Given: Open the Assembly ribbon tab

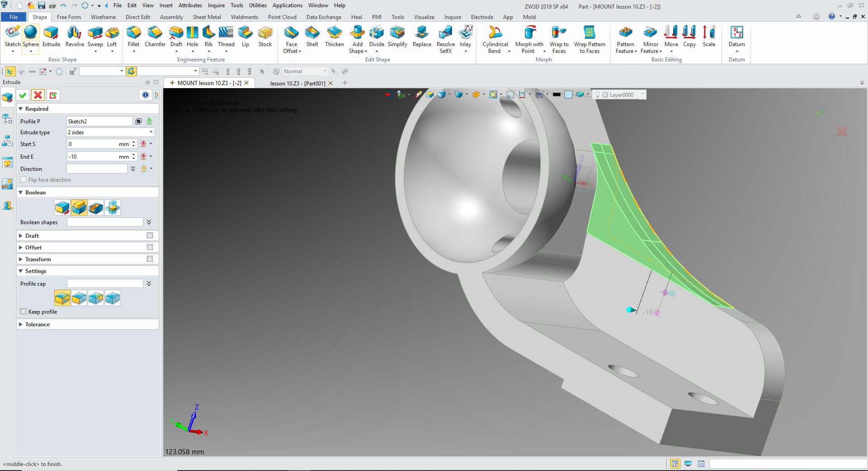Looking at the screenshot, I should tap(171, 17).
